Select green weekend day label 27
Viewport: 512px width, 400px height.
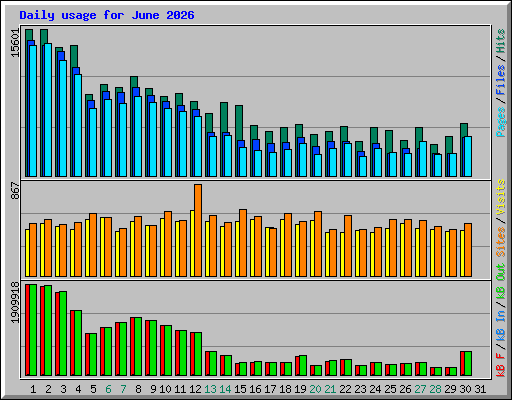(x=420, y=389)
